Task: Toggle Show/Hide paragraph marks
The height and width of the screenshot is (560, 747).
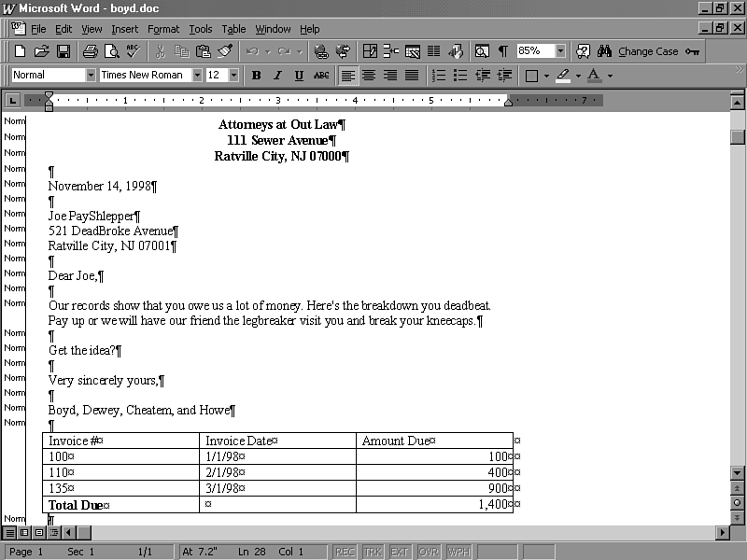Action: pyautogui.click(x=503, y=51)
